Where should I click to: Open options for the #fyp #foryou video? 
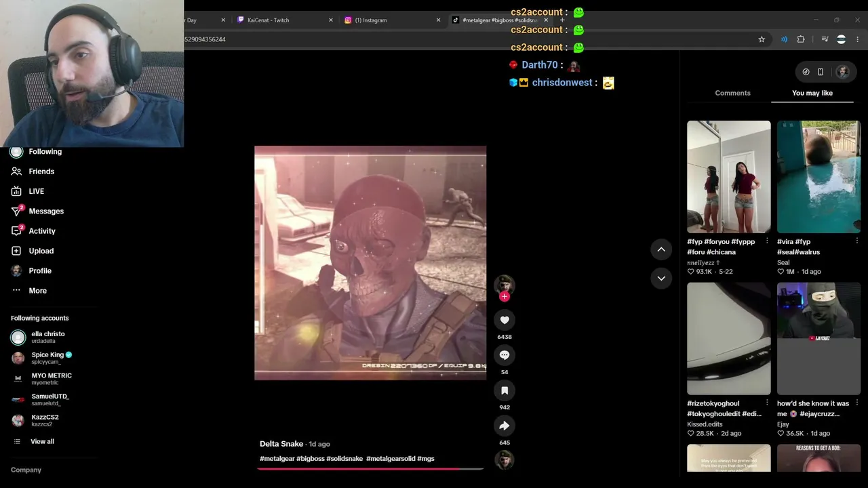767,241
